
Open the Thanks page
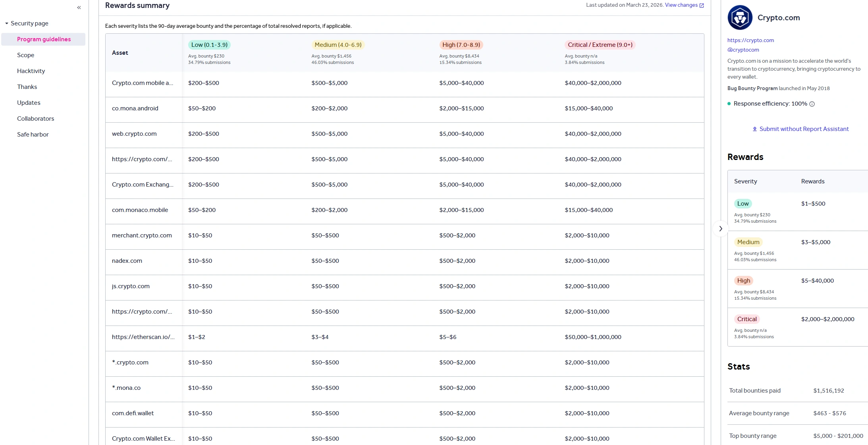click(27, 87)
